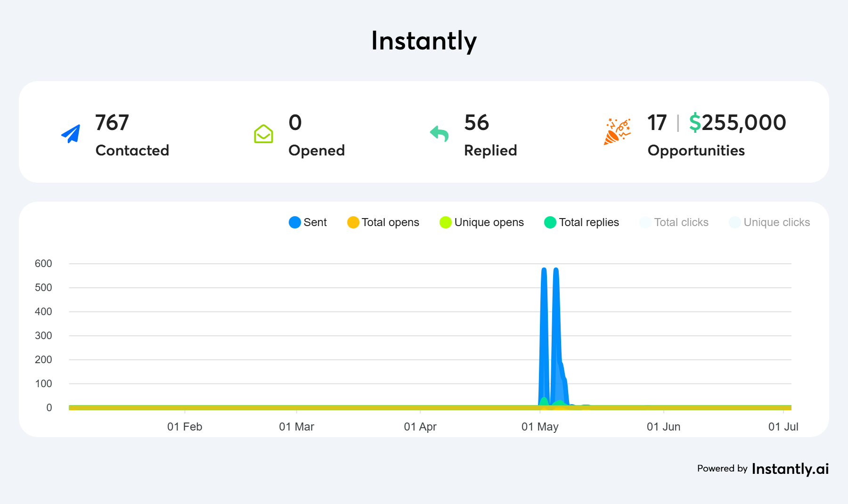Click the orange party popper Opportunities icon
The image size is (848, 504).
tap(617, 131)
